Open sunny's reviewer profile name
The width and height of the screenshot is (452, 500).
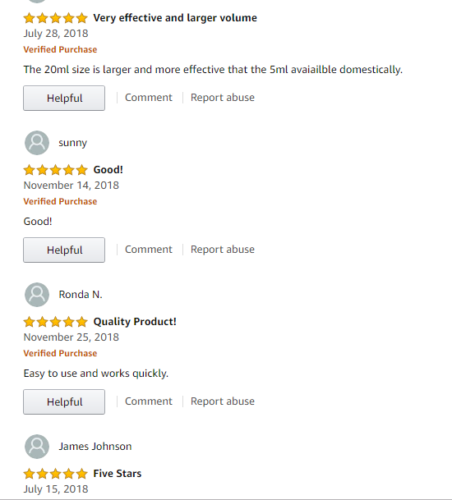73,143
